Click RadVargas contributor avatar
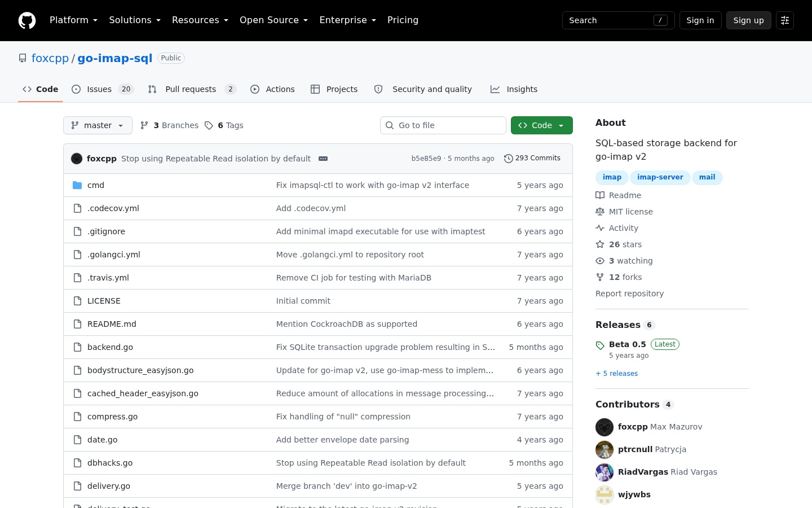 point(604,472)
